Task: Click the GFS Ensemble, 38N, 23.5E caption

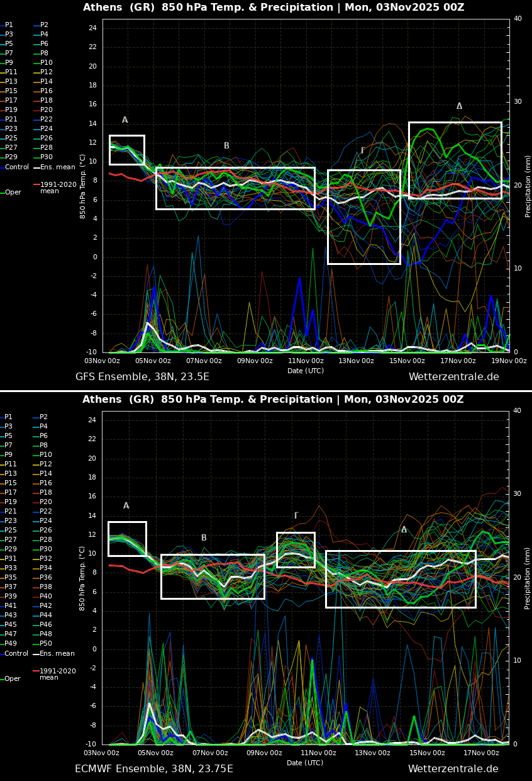Action: (x=142, y=377)
